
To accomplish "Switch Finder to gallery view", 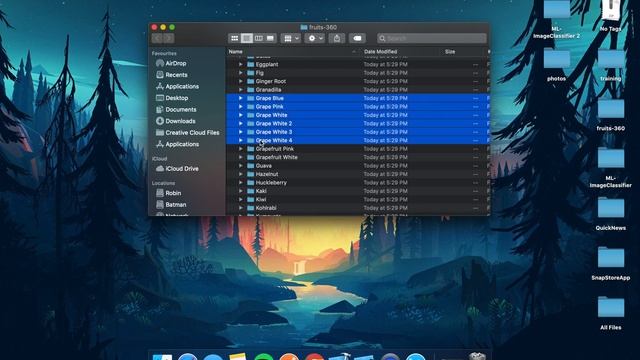I will [x=270, y=38].
